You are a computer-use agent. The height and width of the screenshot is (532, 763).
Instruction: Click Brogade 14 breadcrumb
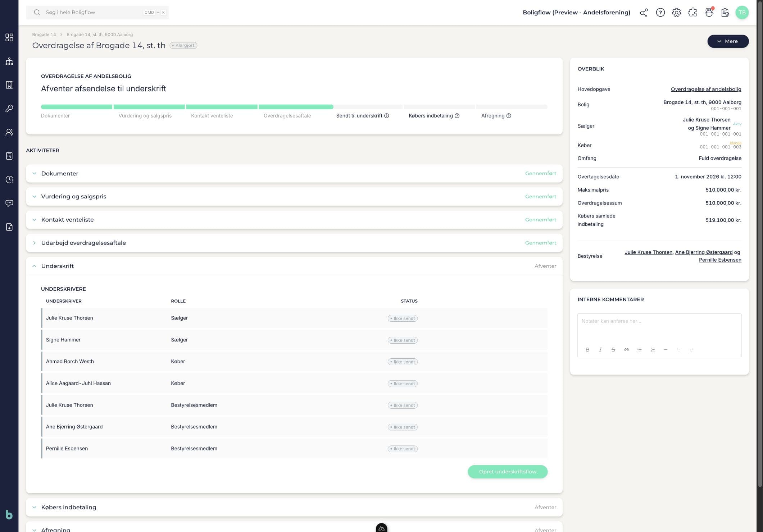44,35
